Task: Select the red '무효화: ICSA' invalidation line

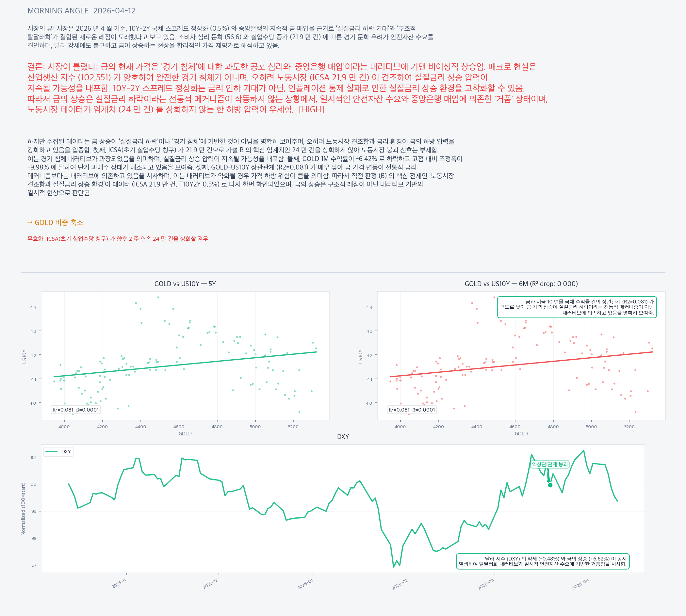Action: [x=117, y=239]
